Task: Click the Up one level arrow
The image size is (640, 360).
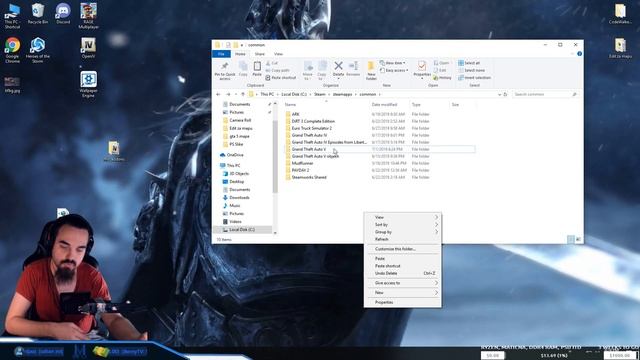Action: pos(243,94)
